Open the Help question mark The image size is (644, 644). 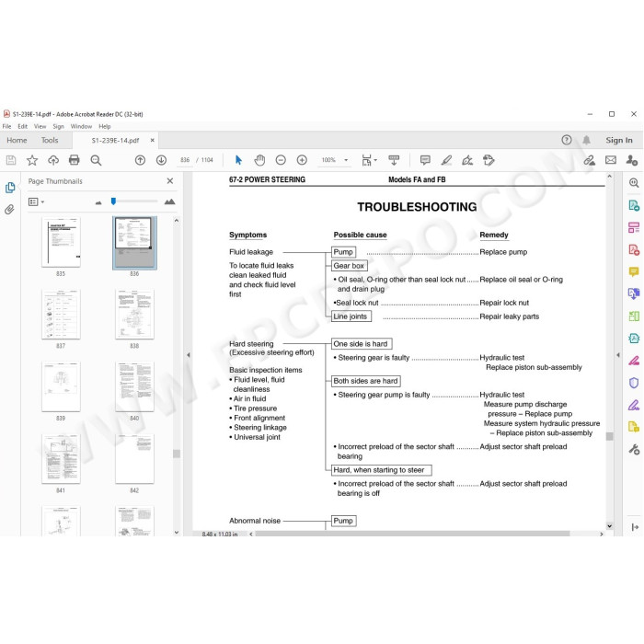click(567, 140)
